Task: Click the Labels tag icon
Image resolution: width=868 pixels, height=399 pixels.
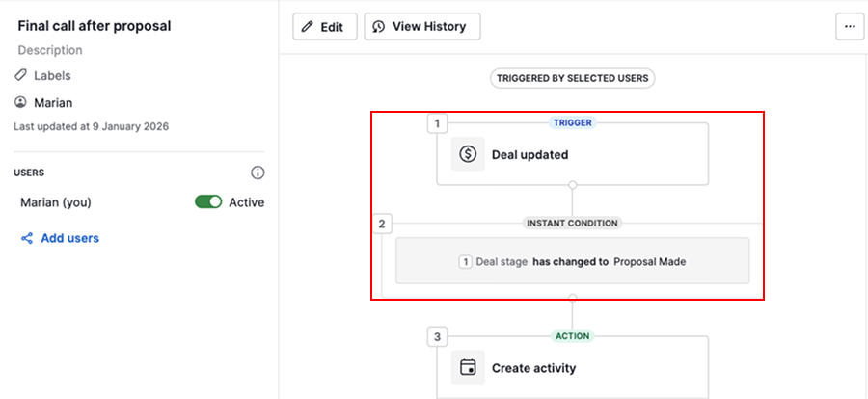Action: tap(20, 75)
